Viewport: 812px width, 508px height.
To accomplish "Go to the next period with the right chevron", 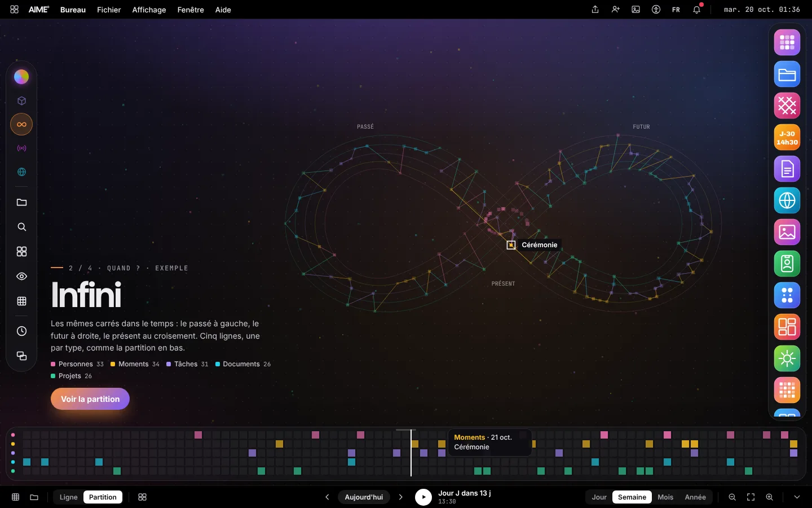I will (x=401, y=497).
